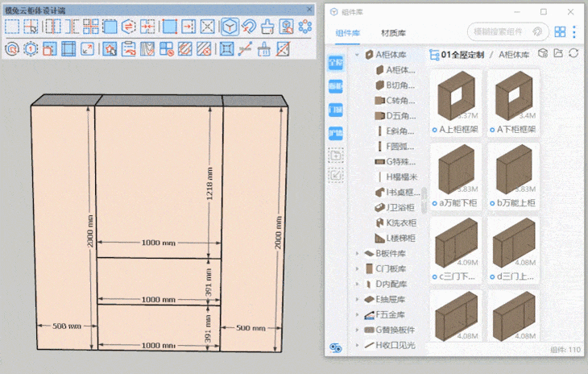The image size is (588, 374).
Task: Activate the highlighted 3D cube tool
Action: click(230, 27)
